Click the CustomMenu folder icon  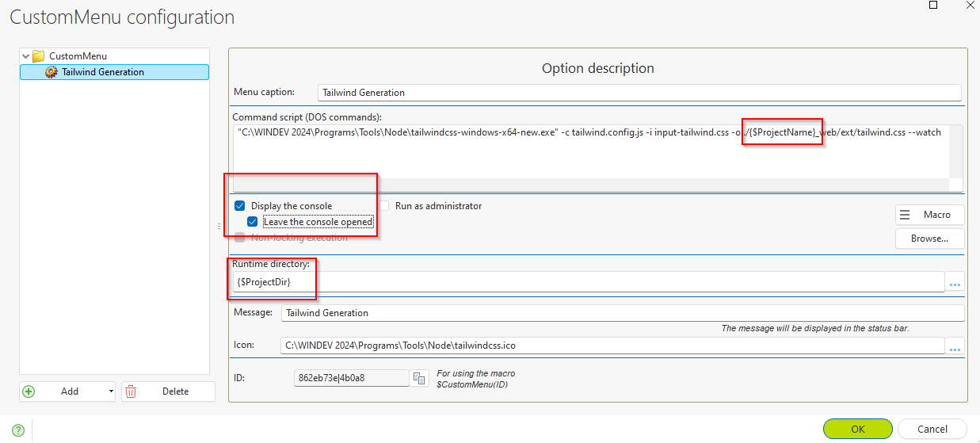[x=38, y=56]
